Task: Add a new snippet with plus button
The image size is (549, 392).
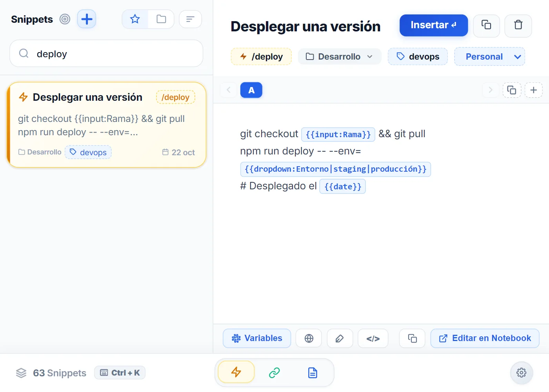Action: tap(87, 19)
